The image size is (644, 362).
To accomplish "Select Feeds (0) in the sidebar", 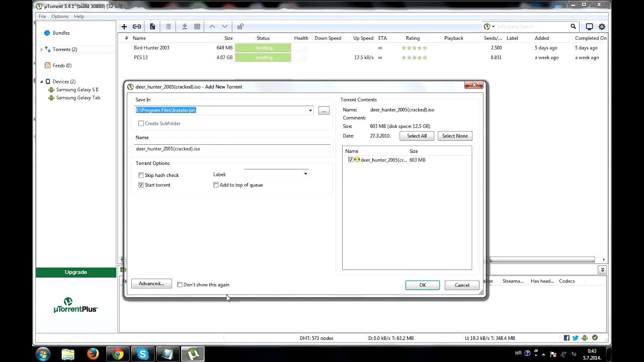I will pyautogui.click(x=62, y=65).
